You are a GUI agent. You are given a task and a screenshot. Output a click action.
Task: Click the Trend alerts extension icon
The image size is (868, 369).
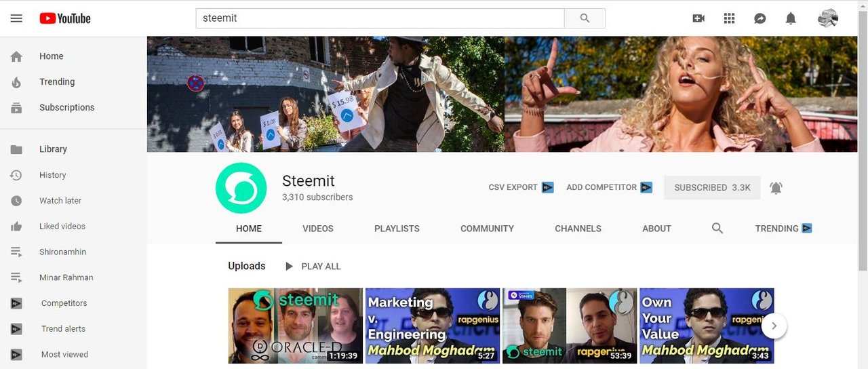pyautogui.click(x=16, y=329)
